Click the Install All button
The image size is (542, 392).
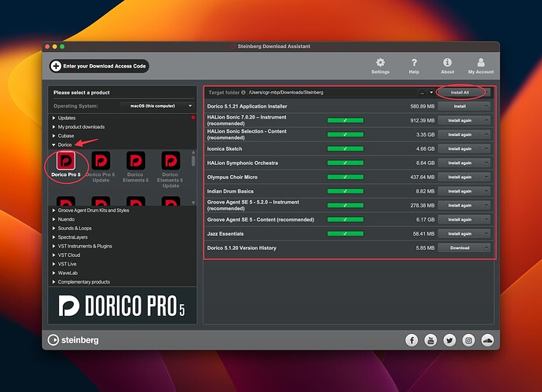[460, 92]
